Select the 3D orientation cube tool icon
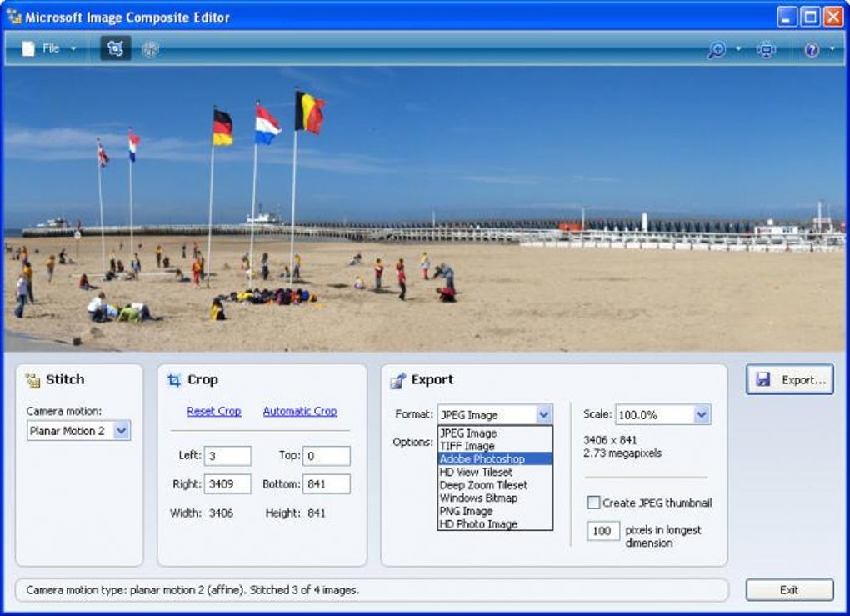Viewport: 850px width, 616px height. (x=150, y=49)
